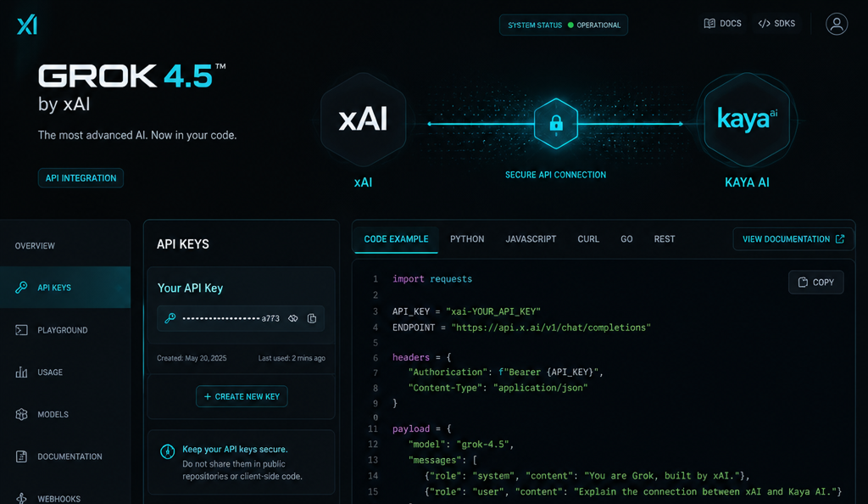This screenshot has width=868, height=504.
Task: Click the SECURE API CONNECTION label
Action: tap(555, 175)
